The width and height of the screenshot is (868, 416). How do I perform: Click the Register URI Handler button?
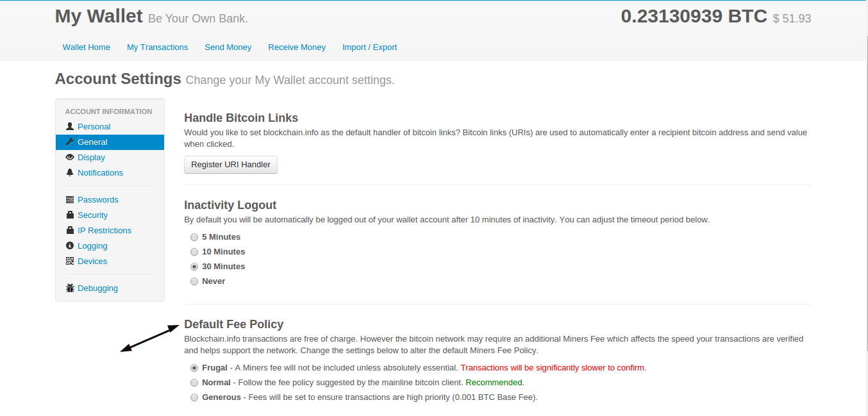click(x=231, y=165)
